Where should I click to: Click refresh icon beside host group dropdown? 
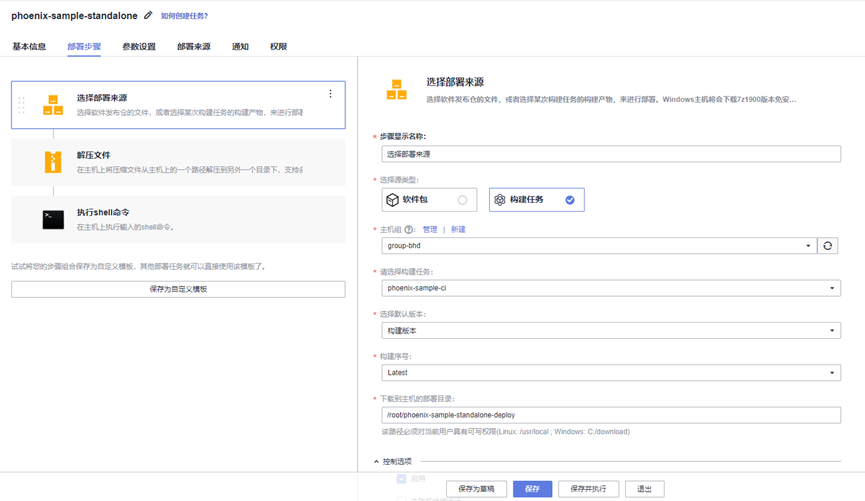point(827,246)
